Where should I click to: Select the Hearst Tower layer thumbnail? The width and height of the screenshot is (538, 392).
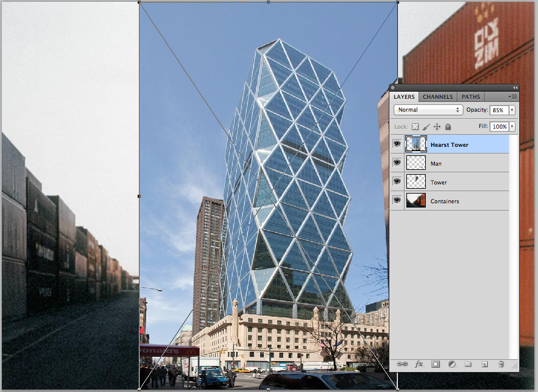[416, 144]
